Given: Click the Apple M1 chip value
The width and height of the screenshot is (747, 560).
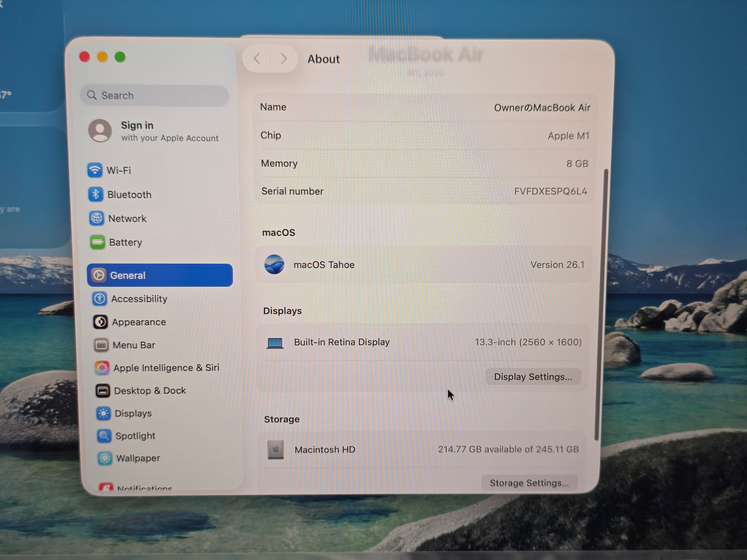Looking at the screenshot, I should click(x=568, y=136).
